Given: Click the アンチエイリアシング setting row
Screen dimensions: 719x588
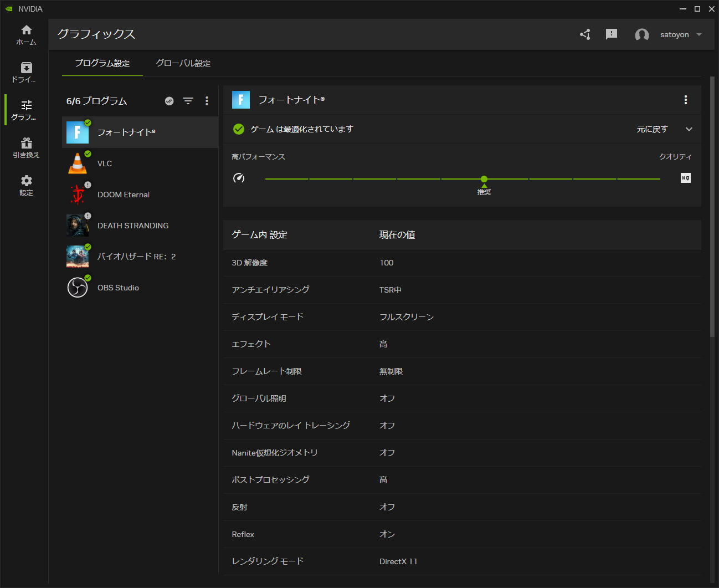Looking at the screenshot, I should 462,290.
